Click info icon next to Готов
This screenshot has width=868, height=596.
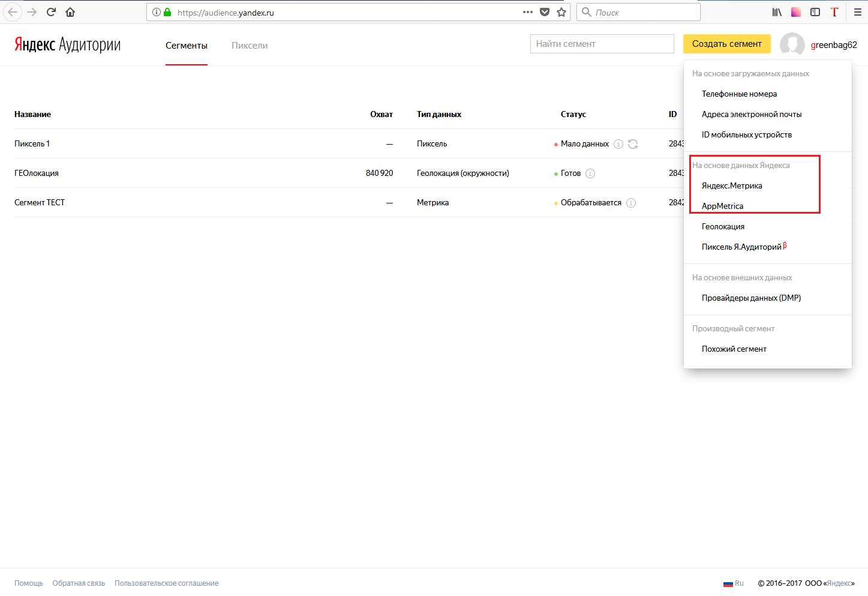pos(590,173)
